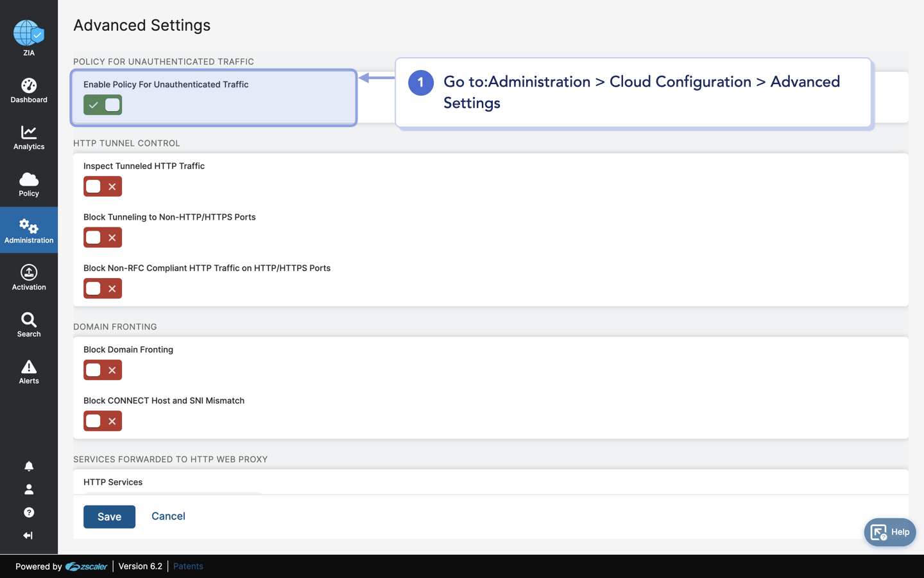The image size is (924, 578).
Task: Open the Patents link
Action: click(187, 566)
